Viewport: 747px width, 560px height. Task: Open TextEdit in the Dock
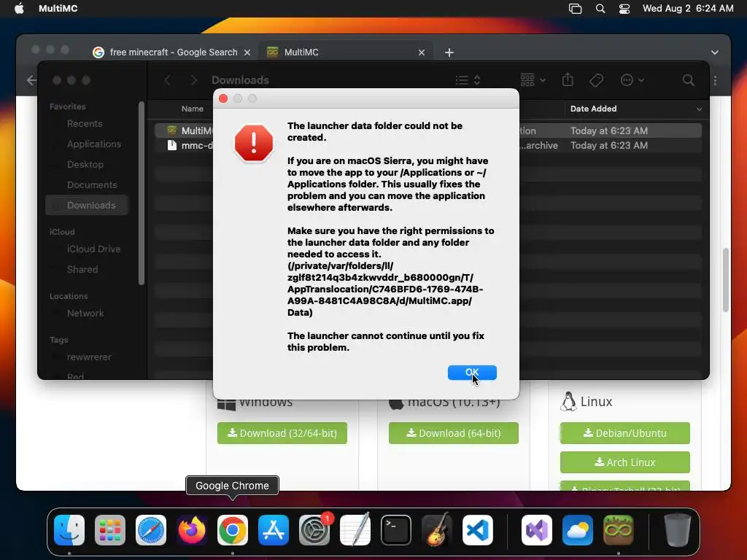coord(355,530)
